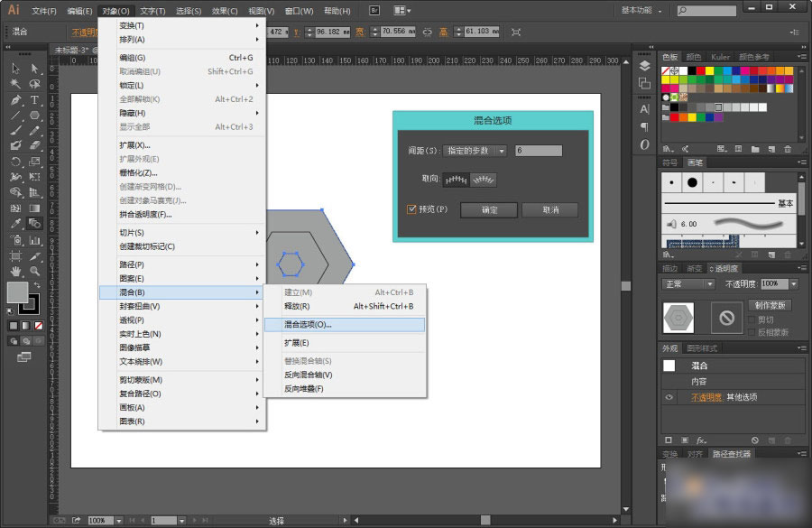Toggle the 反相蒙版 invert mask checkbox

tap(752, 332)
